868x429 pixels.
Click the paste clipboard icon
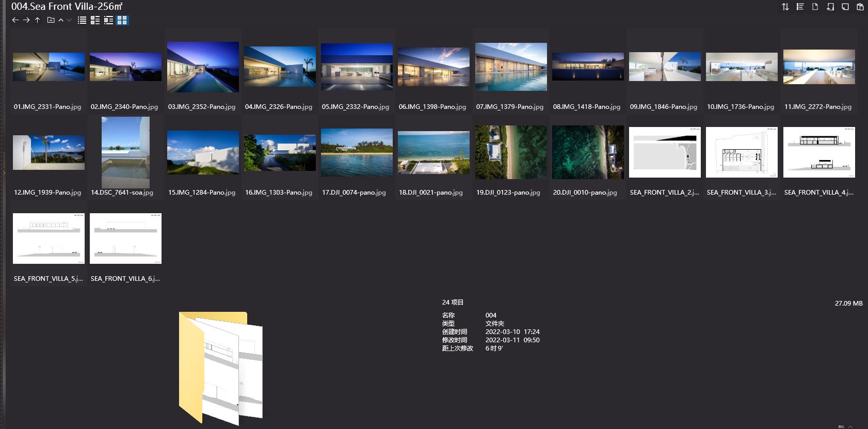click(x=860, y=7)
